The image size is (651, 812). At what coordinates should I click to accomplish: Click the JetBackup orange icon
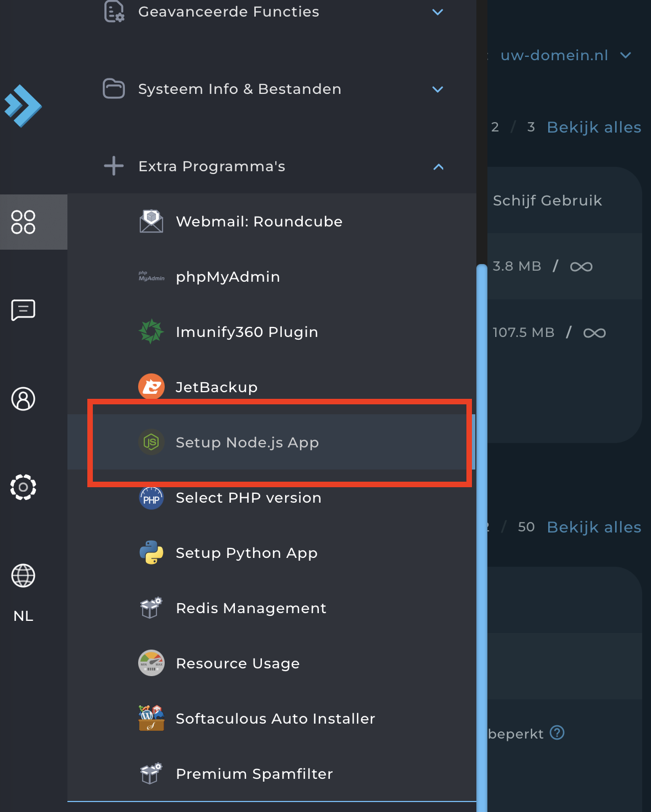pyautogui.click(x=151, y=387)
